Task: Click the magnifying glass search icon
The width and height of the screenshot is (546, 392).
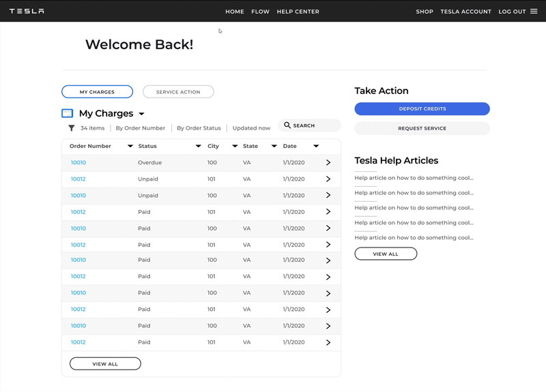Action: pos(287,125)
